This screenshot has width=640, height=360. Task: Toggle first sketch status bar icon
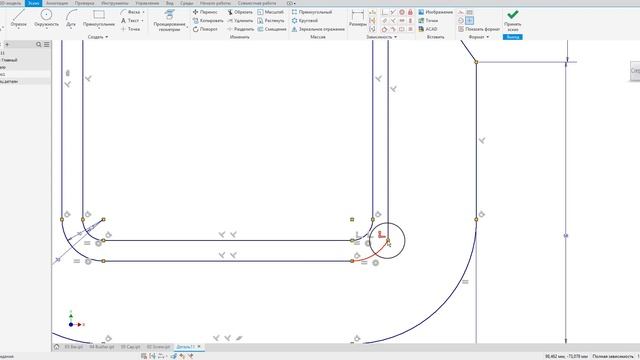[144, 356]
